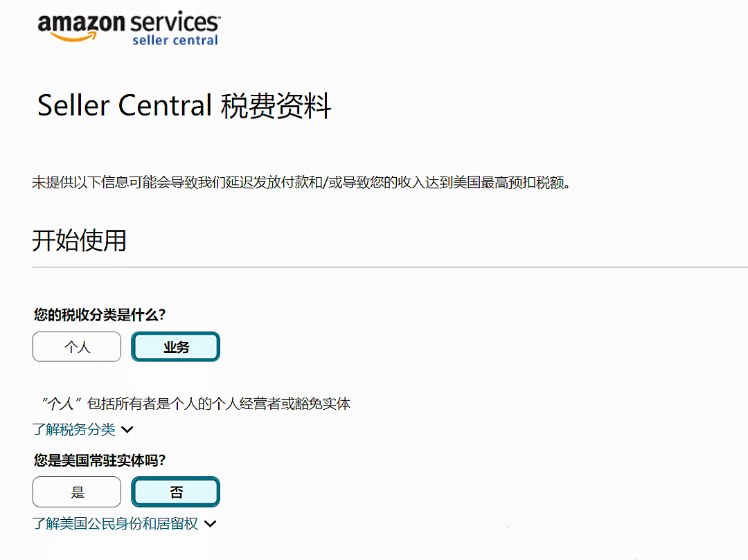This screenshot has width=748, height=560.
Task: Open the 了解美国公民身份和居留权 link
Action: coord(116,524)
